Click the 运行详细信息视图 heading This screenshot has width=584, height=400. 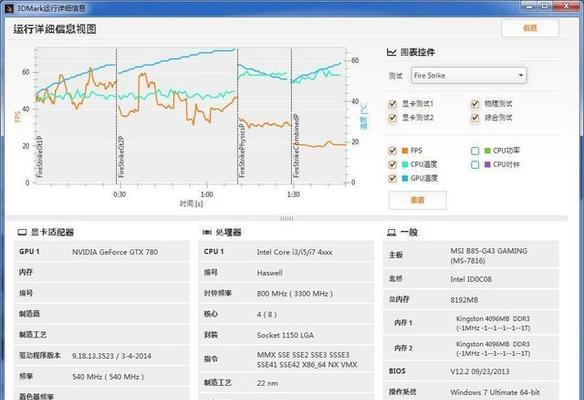[55, 29]
